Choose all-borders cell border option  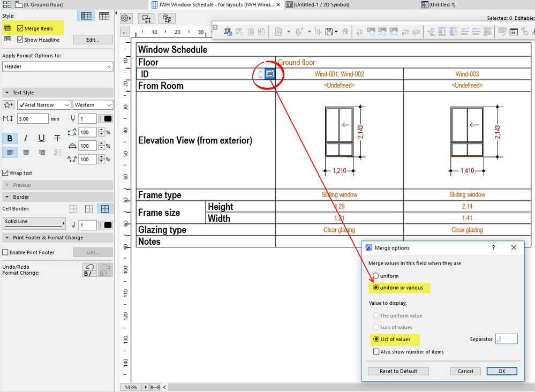105,209
